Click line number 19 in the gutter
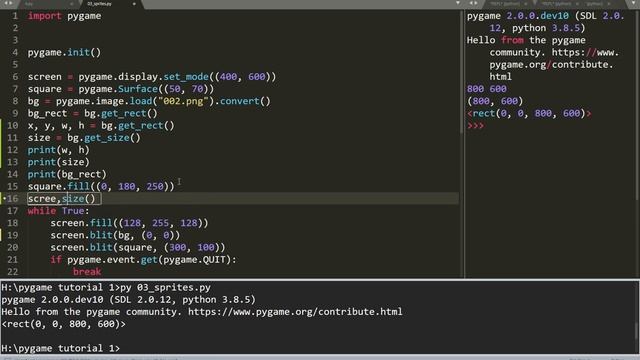640x360 pixels. click(13, 235)
